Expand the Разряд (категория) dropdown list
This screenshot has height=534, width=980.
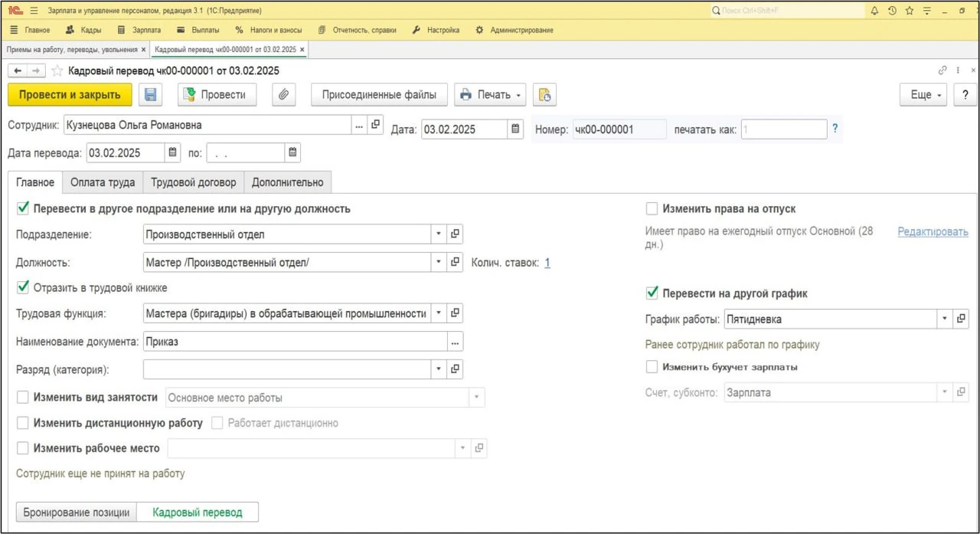[439, 369]
